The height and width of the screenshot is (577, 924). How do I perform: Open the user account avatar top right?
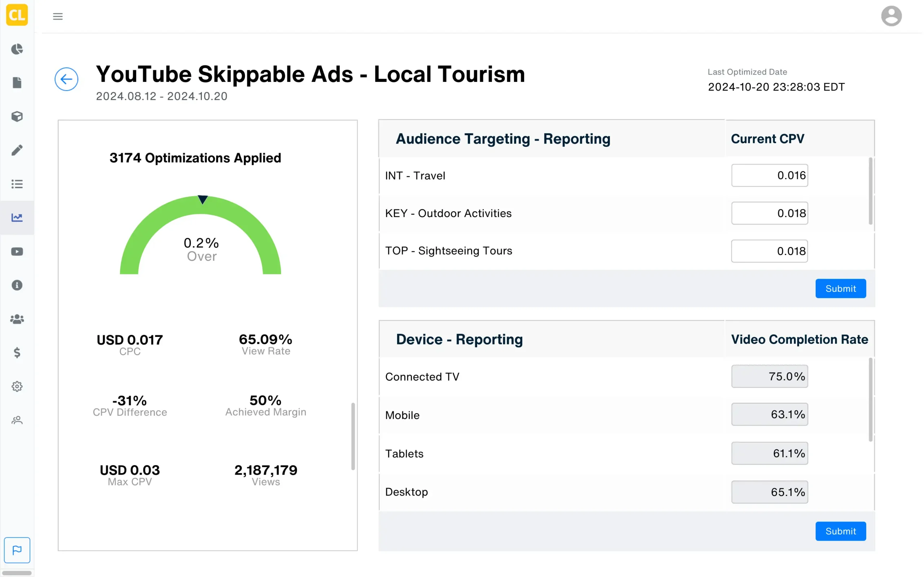click(892, 16)
